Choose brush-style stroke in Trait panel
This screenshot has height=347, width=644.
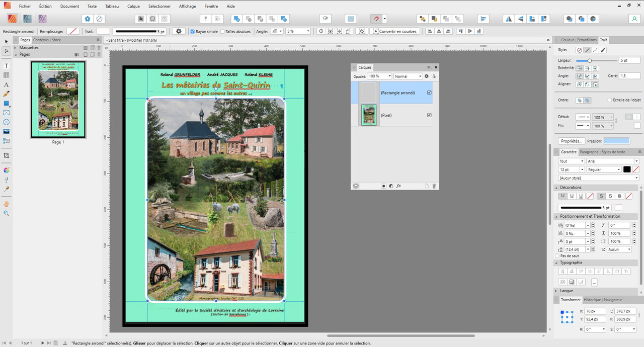tap(603, 50)
